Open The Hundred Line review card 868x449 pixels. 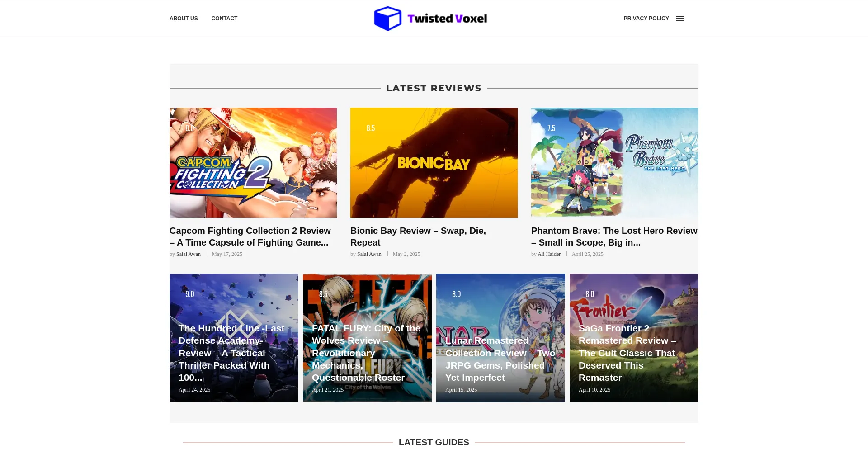[x=234, y=338]
